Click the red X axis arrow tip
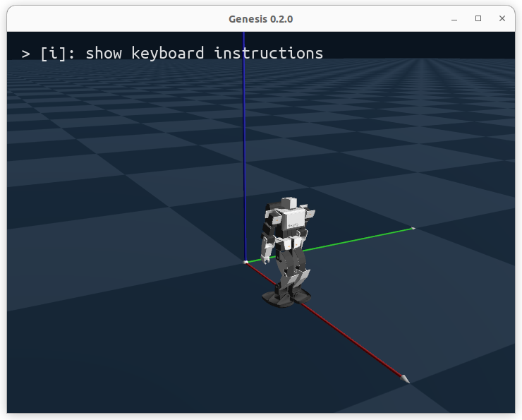Screen dimensions: 522x420 pyautogui.click(x=405, y=379)
